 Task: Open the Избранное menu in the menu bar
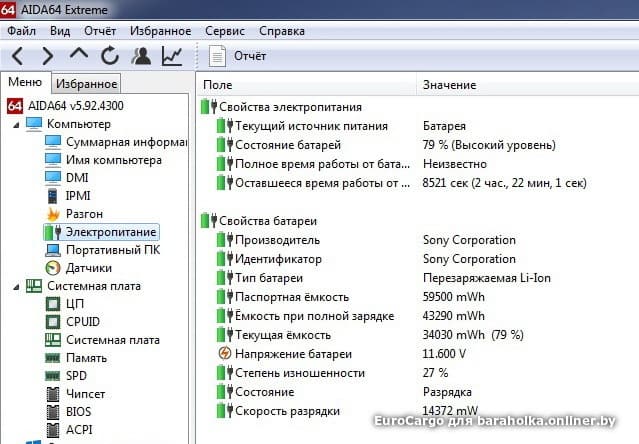(161, 31)
